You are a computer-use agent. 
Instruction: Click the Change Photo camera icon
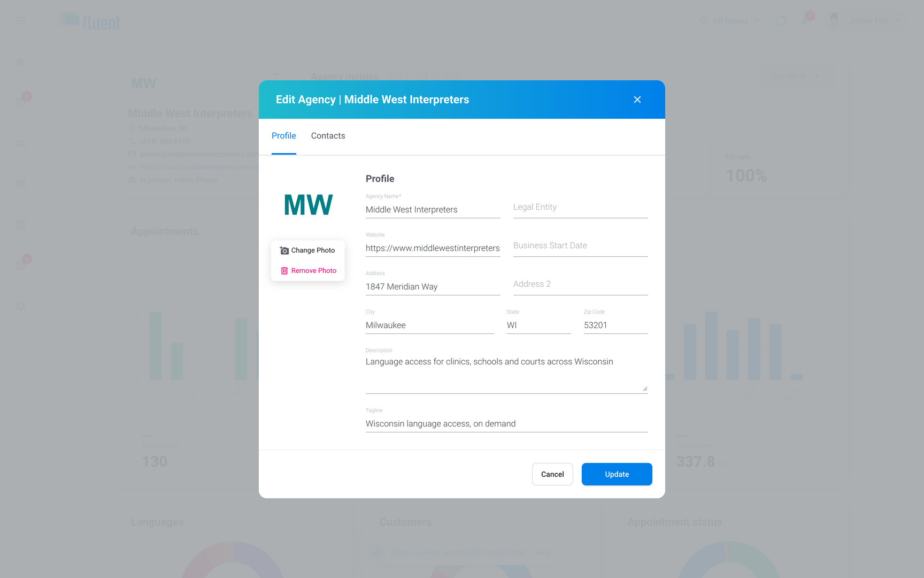[284, 250]
